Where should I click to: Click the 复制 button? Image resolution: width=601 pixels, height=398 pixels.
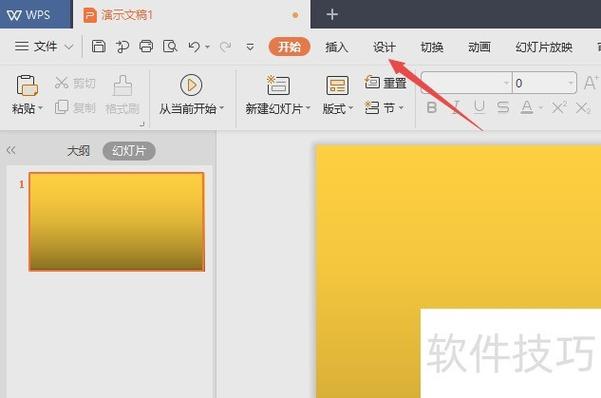75,107
